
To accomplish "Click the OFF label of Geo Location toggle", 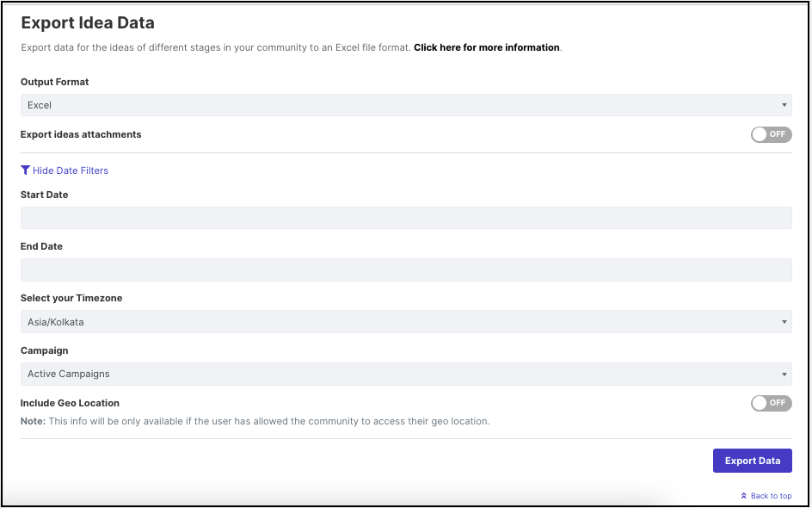I will coord(778,403).
